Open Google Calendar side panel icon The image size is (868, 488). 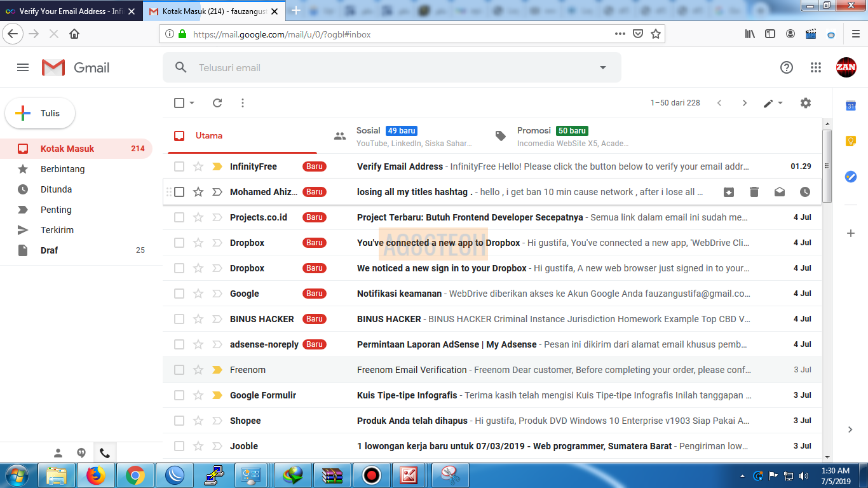tap(851, 105)
